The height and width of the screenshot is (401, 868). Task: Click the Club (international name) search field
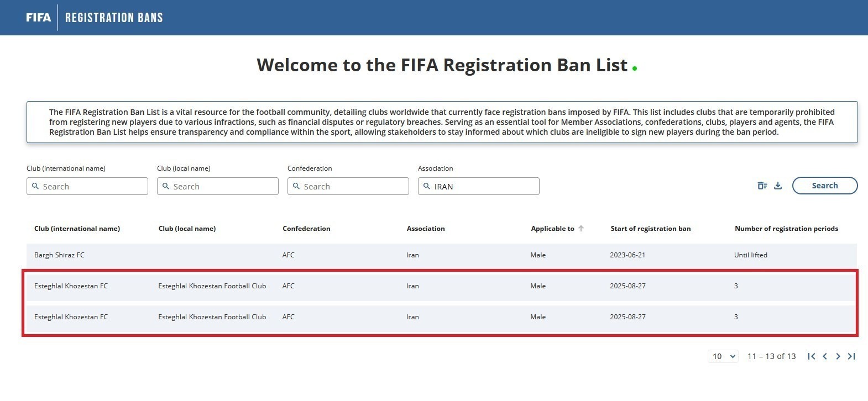[87, 187]
